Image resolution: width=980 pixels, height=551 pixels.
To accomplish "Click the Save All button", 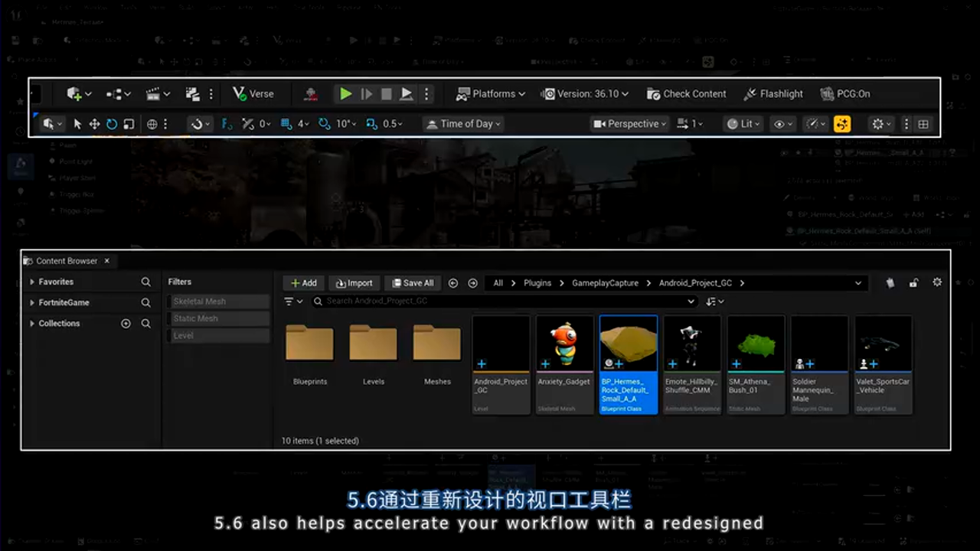I will click(413, 282).
